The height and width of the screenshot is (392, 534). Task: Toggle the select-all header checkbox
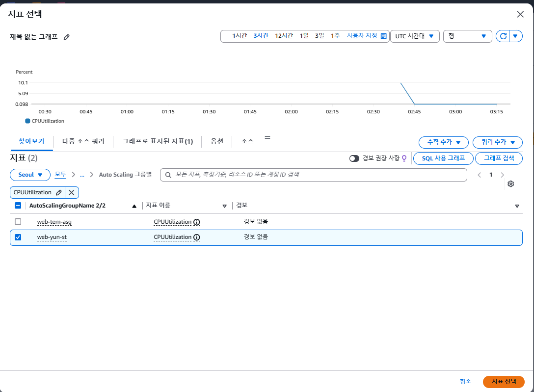tap(18, 206)
